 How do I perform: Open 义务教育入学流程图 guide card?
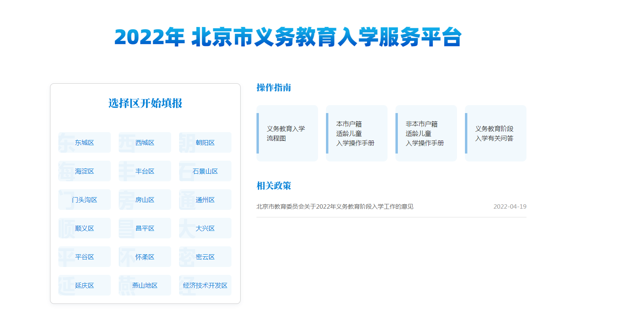click(x=287, y=133)
